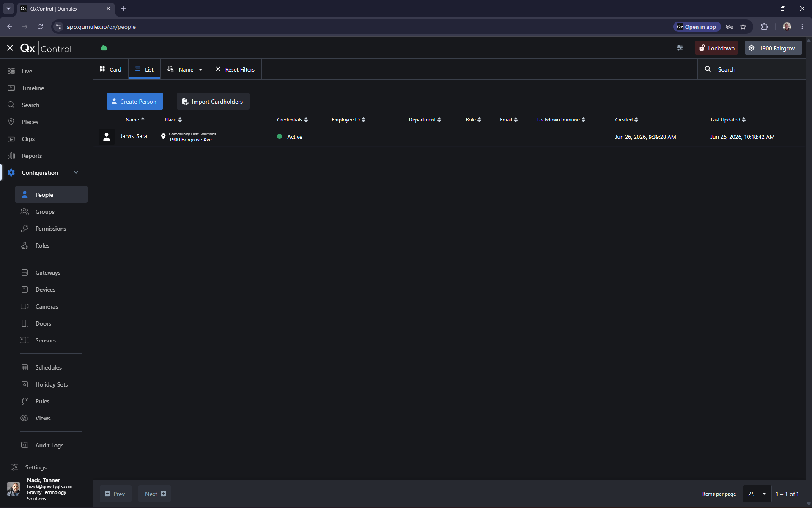Click the people Search field
812x508 pixels.
click(752, 69)
